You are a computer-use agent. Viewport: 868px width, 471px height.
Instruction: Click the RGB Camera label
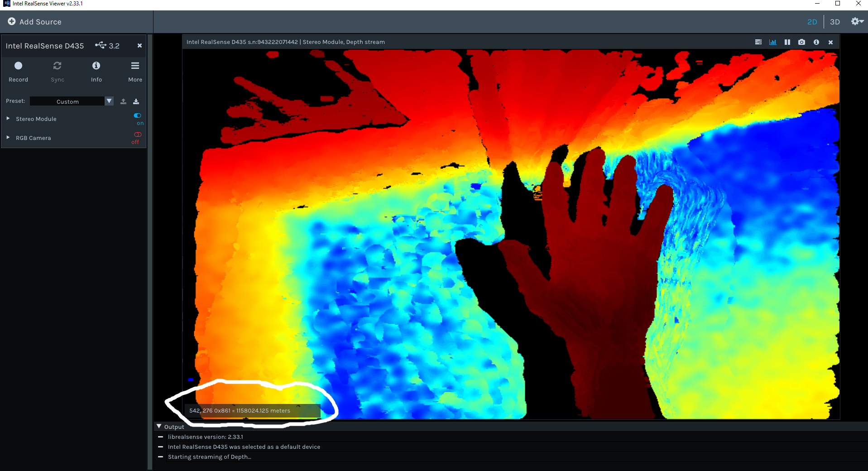(34, 138)
